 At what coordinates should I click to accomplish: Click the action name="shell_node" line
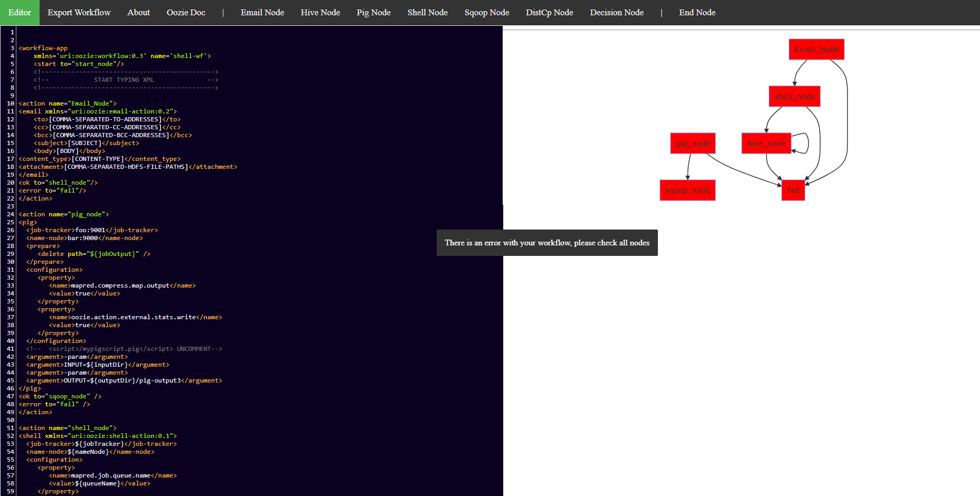(x=68, y=428)
